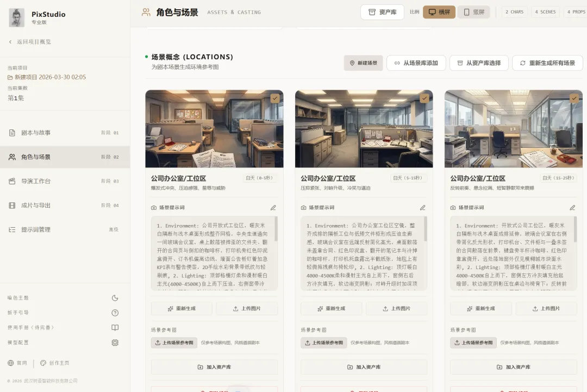
Task: Switch ratio to 横屏
Action: pos(439,12)
